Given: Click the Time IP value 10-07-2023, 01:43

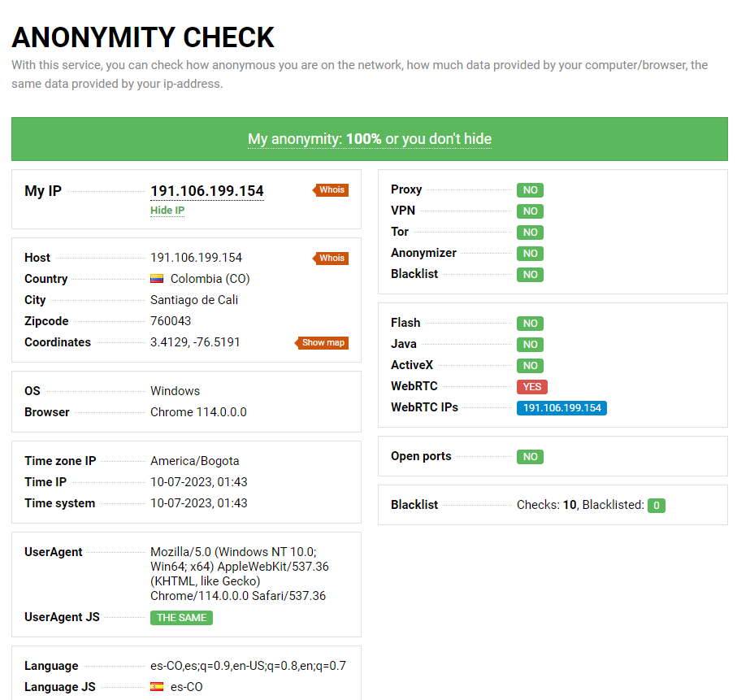Looking at the screenshot, I should pos(199,482).
